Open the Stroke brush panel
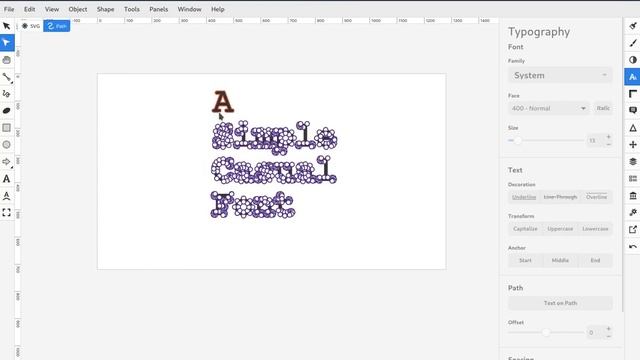The height and width of the screenshot is (360, 640). point(633,43)
